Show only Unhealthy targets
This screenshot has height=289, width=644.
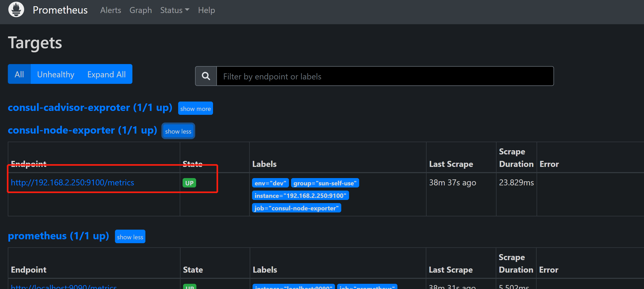[x=56, y=74]
